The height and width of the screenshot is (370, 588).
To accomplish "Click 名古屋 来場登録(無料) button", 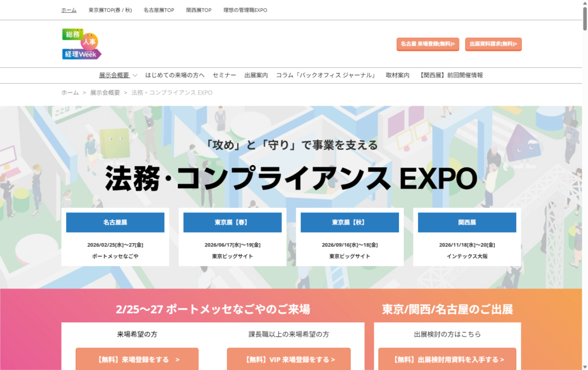I will pyautogui.click(x=427, y=44).
